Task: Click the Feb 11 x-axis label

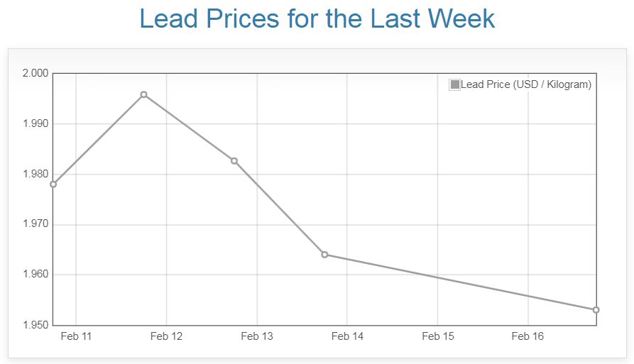Action: pos(76,336)
